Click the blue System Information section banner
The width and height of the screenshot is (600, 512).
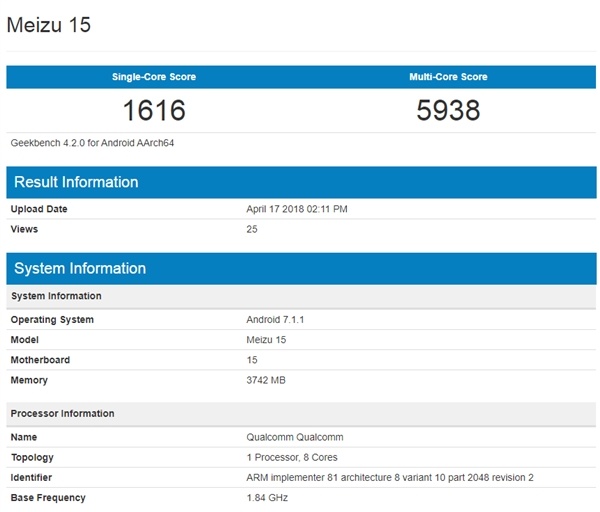point(301,269)
